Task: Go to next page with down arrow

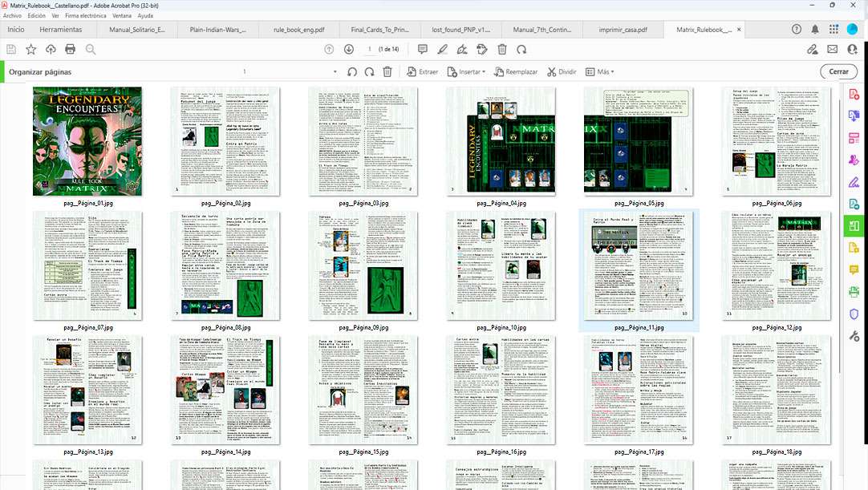Action: tap(348, 50)
